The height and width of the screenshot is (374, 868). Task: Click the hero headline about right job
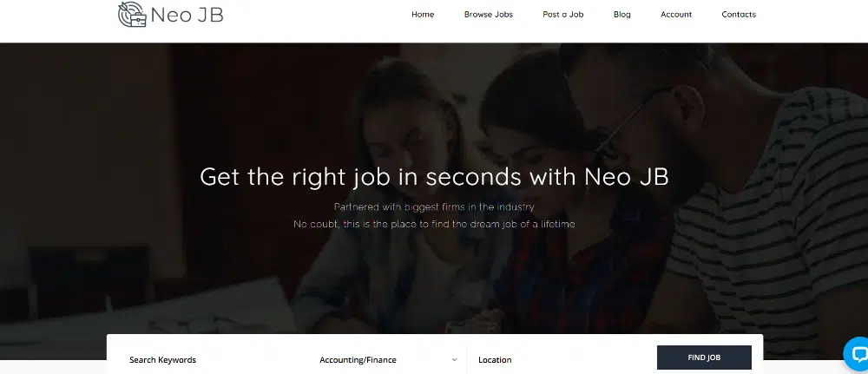coord(434,177)
